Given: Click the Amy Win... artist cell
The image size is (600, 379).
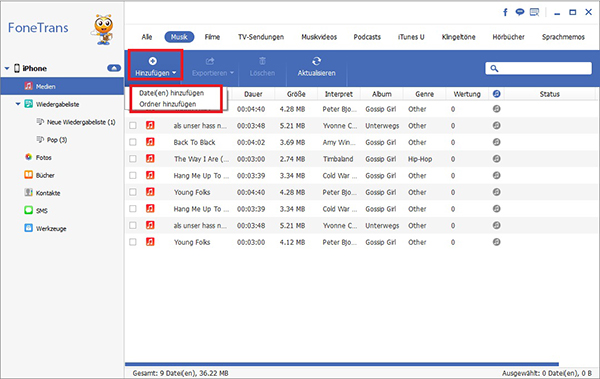Looking at the screenshot, I should point(339,142).
